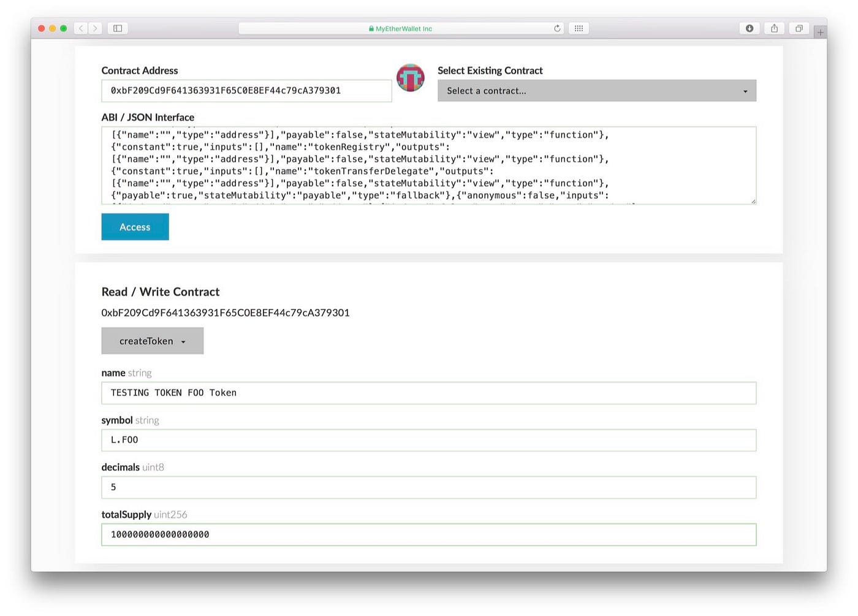Go forward with Safari's forward arrow
This screenshot has width=858, height=616.
[96, 28]
